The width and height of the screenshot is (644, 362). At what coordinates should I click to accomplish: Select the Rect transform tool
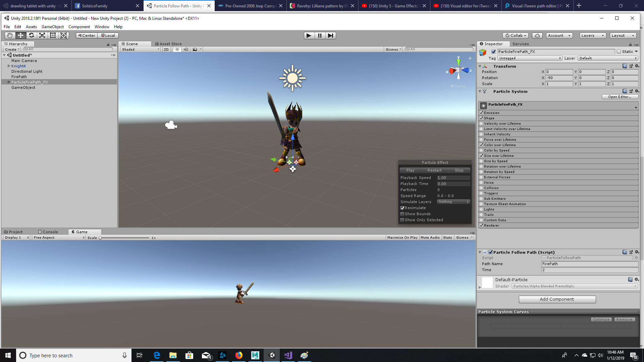tap(53, 35)
